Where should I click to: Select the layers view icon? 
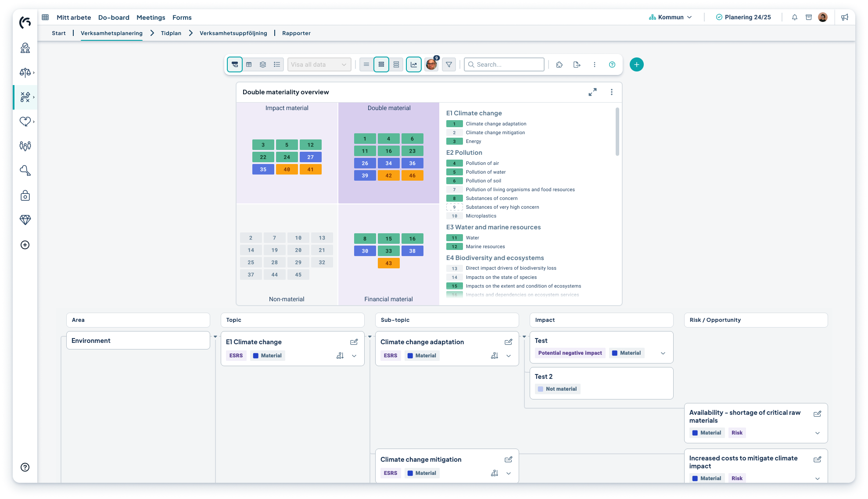(263, 64)
